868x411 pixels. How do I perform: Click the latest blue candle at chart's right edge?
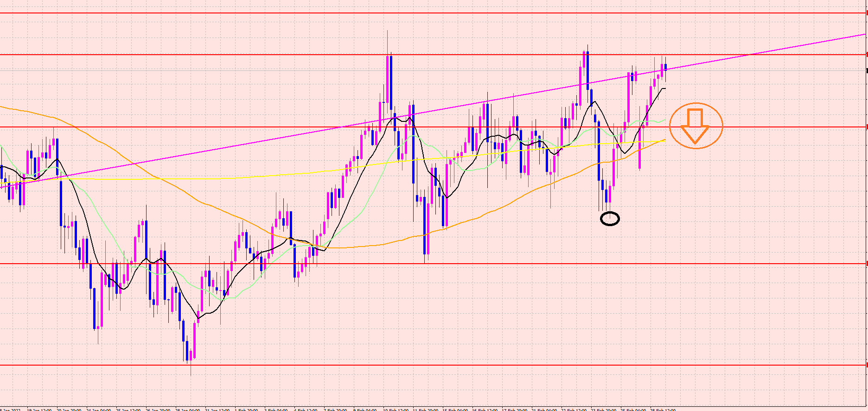[x=665, y=67]
